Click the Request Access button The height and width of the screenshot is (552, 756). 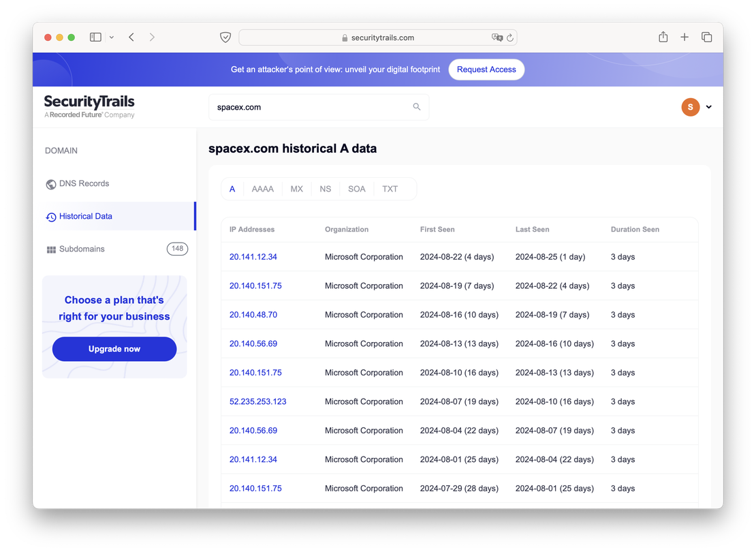pos(486,70)
